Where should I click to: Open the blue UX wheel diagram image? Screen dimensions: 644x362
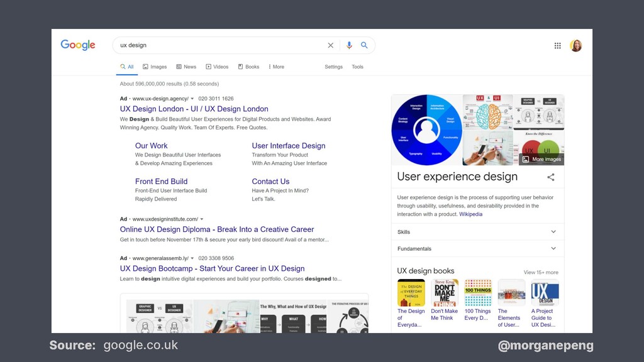[x=427, y=129]
